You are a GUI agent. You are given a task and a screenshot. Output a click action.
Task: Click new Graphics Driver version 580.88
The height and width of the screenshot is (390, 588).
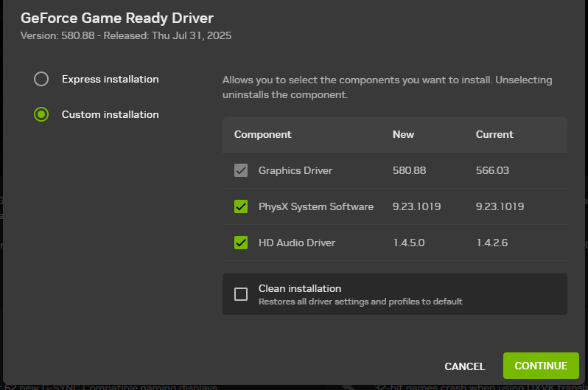[x=409, y=170]
